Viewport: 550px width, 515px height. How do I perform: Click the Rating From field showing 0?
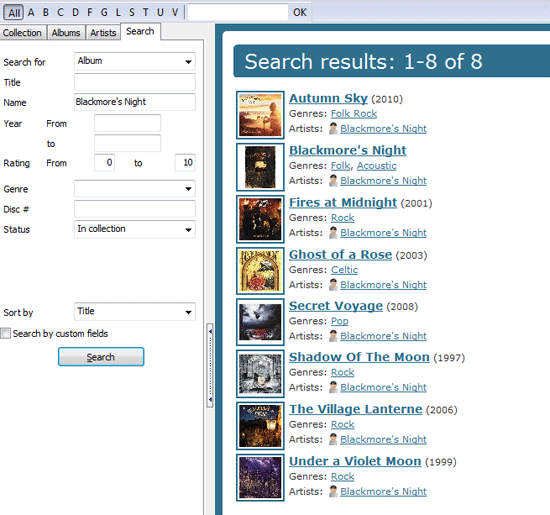click(105, 162)
